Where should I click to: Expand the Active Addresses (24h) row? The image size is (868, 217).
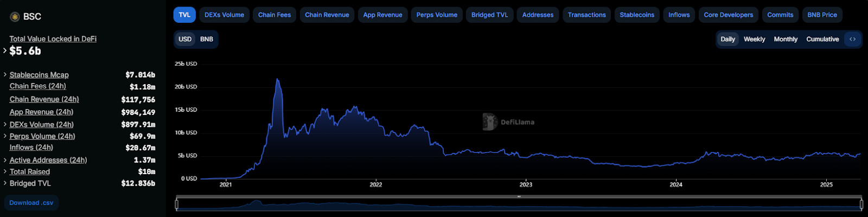click(x=5, y=160)
